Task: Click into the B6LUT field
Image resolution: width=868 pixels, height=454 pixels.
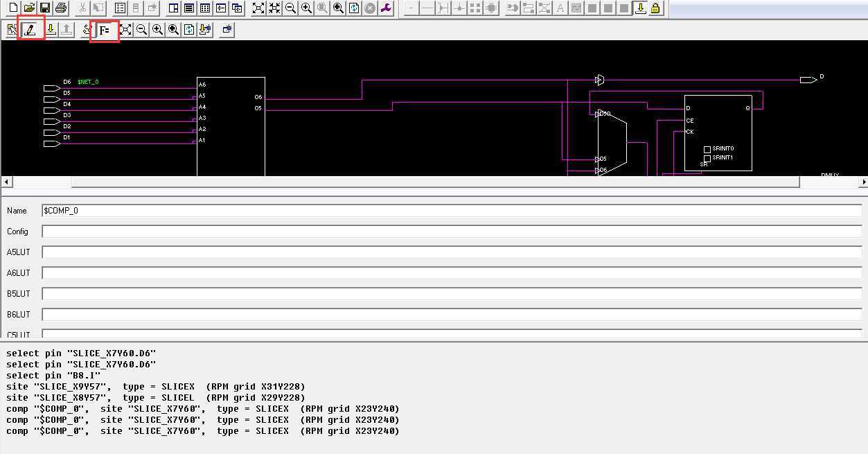Action: (x=452, y=314)
